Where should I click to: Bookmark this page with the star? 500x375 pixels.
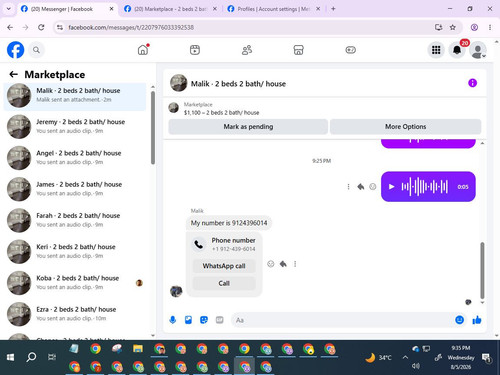(452, 27)
